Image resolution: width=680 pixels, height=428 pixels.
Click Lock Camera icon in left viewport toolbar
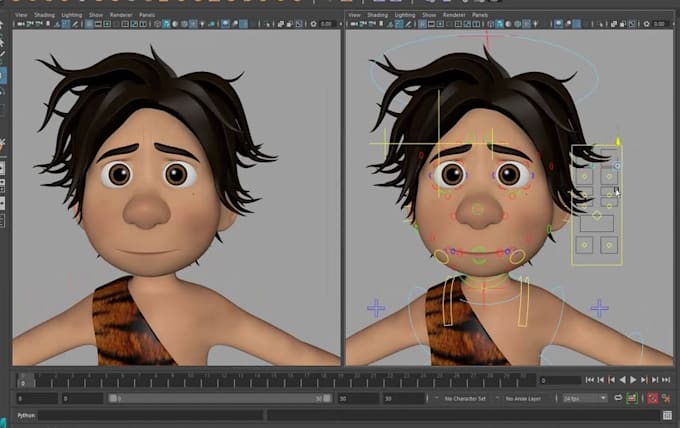29,24
